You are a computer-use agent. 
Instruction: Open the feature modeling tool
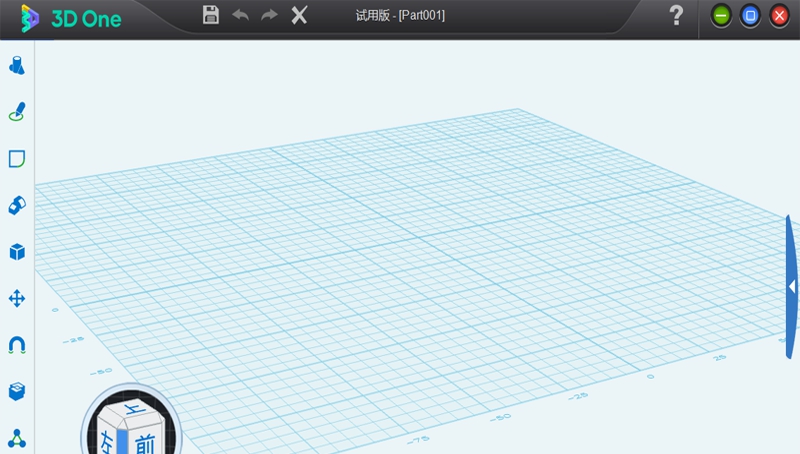point(17,205)
